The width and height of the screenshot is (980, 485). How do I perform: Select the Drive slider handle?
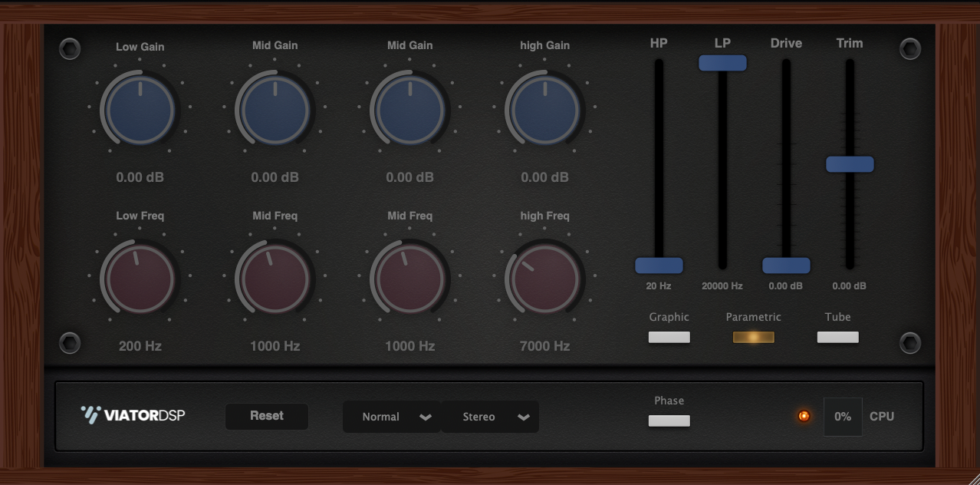pos(786,266)
